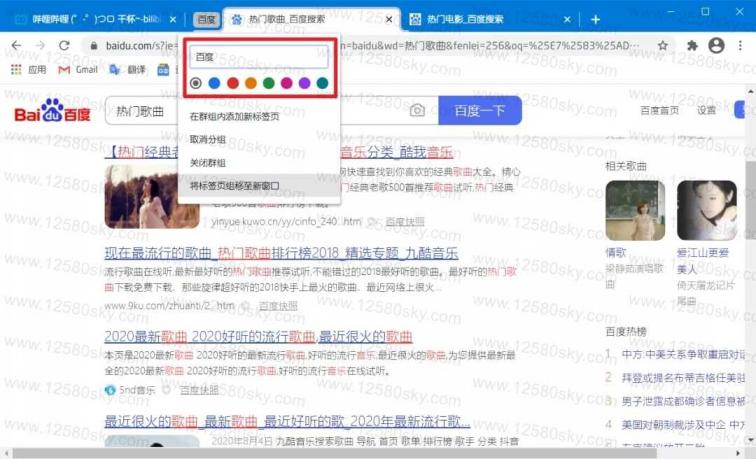
Task: Open the Gmail bookmark
Action: tap(78, 69)
